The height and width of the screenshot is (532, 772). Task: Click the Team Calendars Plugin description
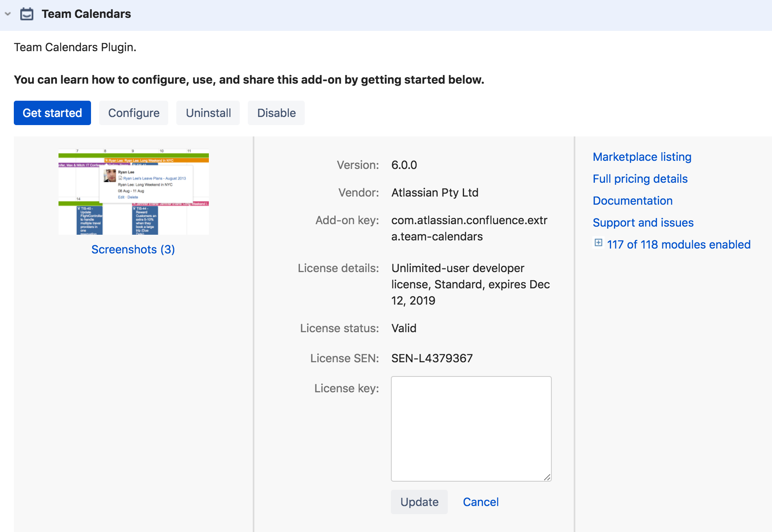click(x=75, y=47)
